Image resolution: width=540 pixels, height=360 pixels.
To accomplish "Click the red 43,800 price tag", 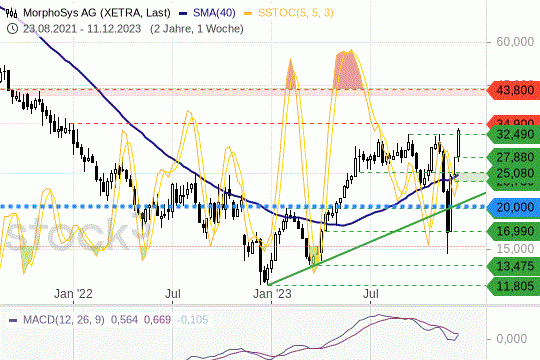I will (513, 91).
